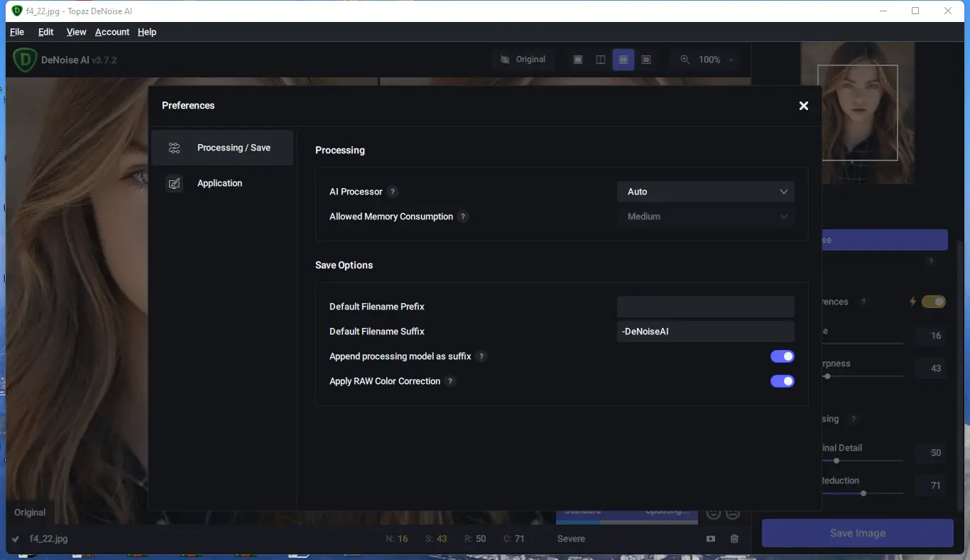
Task: Click the detail value field showing 50
Action: pos(930,453)
